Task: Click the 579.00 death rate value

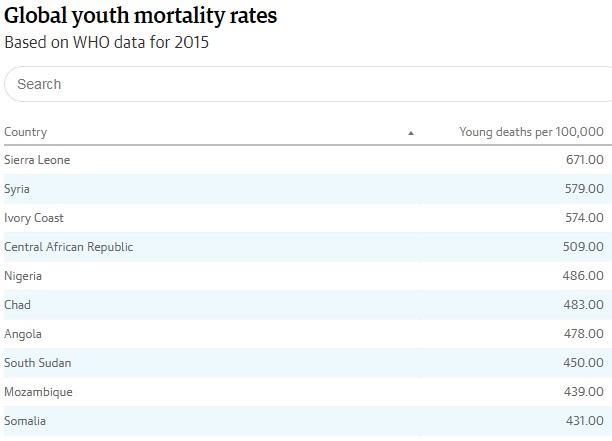Action: [584, 189]
